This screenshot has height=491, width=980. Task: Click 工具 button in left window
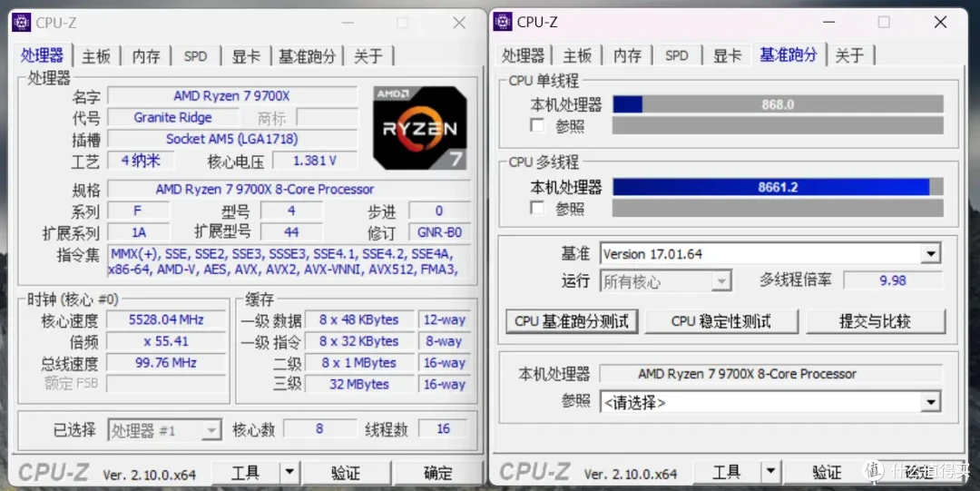click(x=246, y=472)
